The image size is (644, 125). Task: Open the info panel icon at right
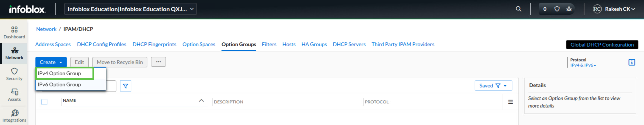point(632,62)
